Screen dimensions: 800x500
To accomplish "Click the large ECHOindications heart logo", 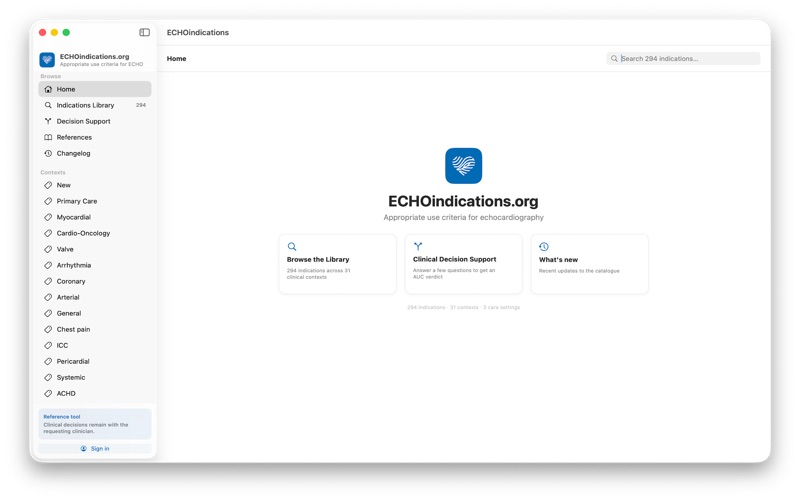I will [463, 166].
